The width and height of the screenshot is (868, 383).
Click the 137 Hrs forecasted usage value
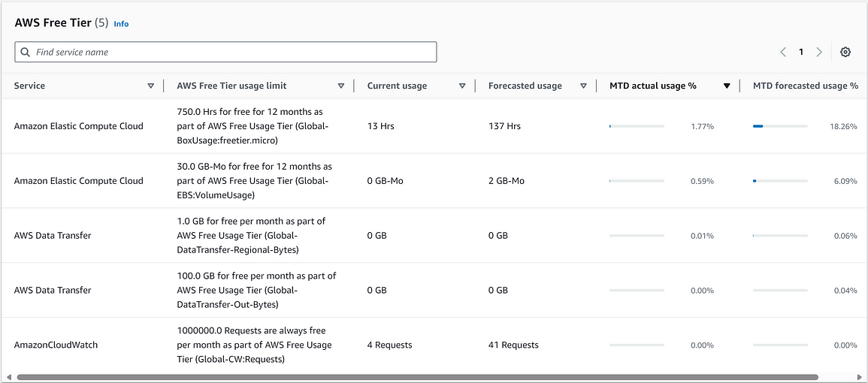[504, 126]
